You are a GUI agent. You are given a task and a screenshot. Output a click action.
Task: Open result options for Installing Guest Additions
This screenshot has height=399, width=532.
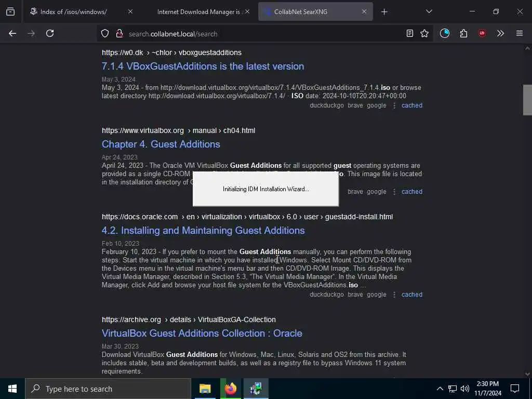click(x=394, y=295)
